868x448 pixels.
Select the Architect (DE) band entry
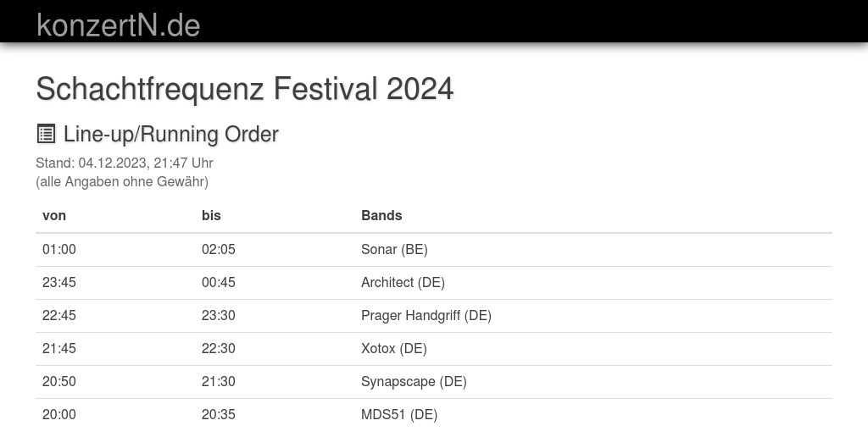[x=403, y=282]
